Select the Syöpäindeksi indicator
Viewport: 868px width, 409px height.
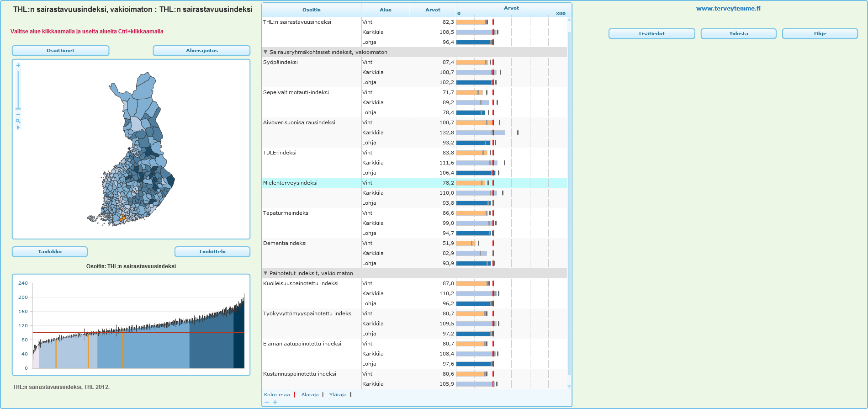[281, 62]
